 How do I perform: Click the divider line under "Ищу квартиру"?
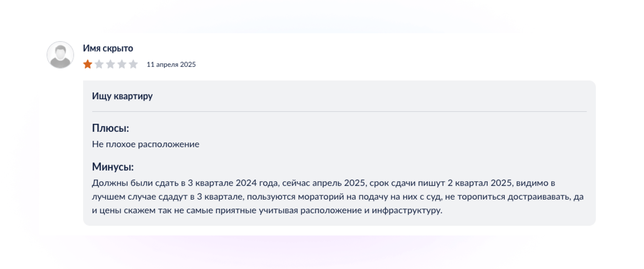pyautogui.click(x=339, y=111)
